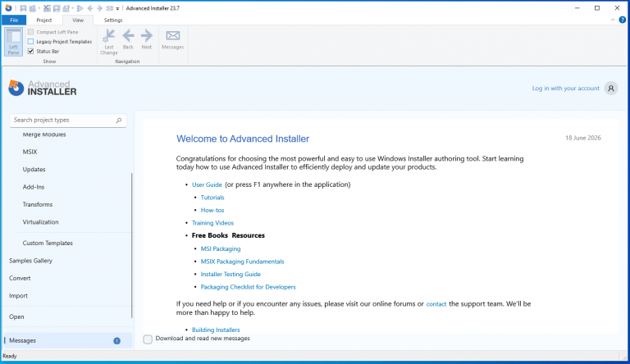
Task: Select the View ribbon tab
Action: coord(78,20)
